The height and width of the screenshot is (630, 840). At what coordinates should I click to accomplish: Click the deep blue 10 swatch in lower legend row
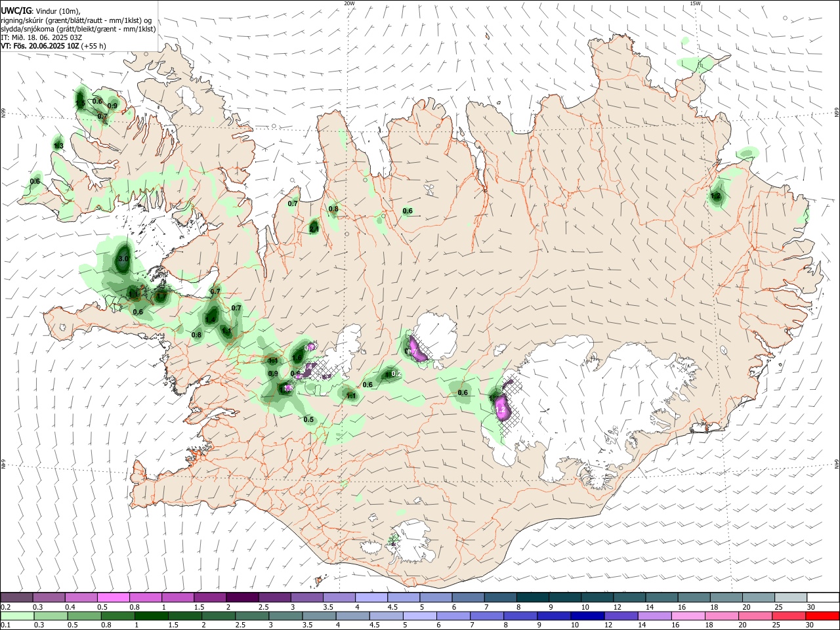pyautogui.click(x=587, y=616)
